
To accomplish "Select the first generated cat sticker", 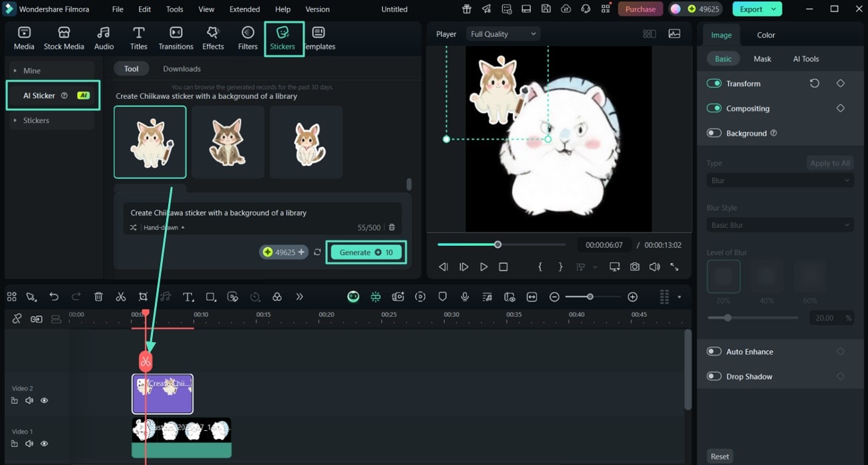I will [150, 142].
